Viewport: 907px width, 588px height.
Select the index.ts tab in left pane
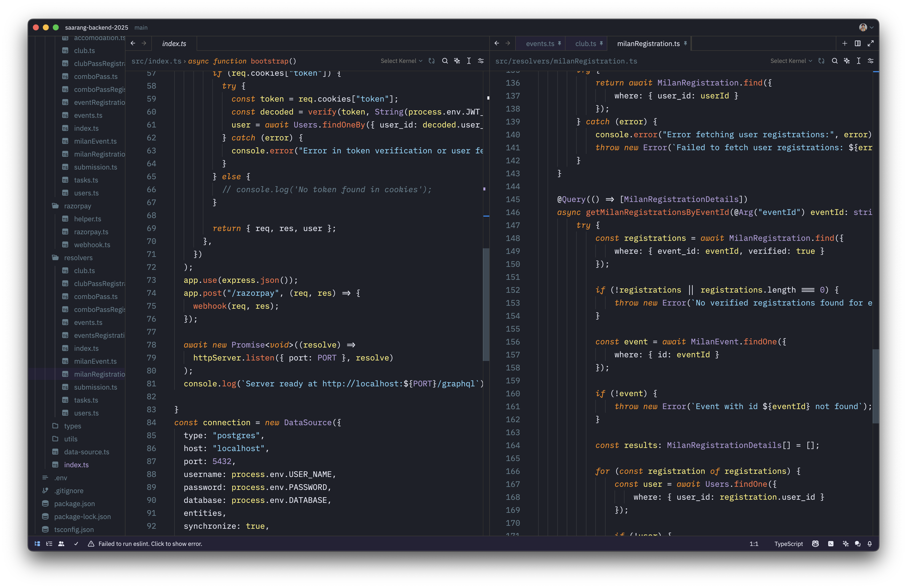174,44
